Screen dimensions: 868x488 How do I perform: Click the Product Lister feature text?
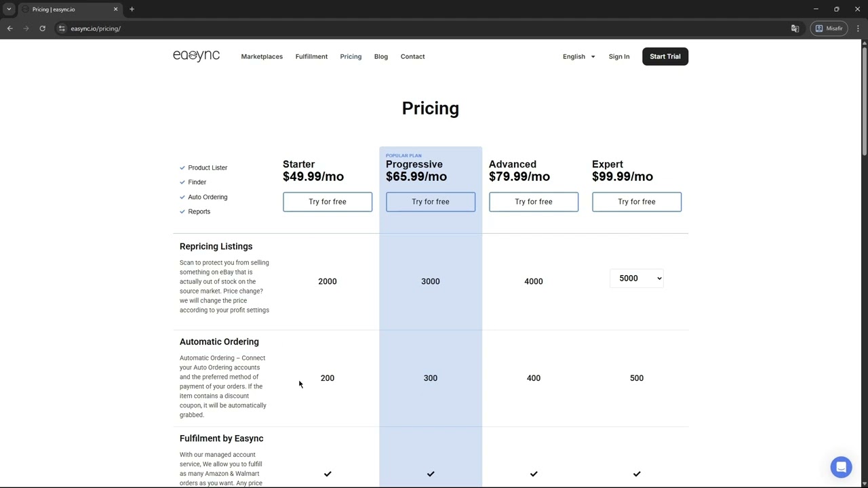point(208,167)
